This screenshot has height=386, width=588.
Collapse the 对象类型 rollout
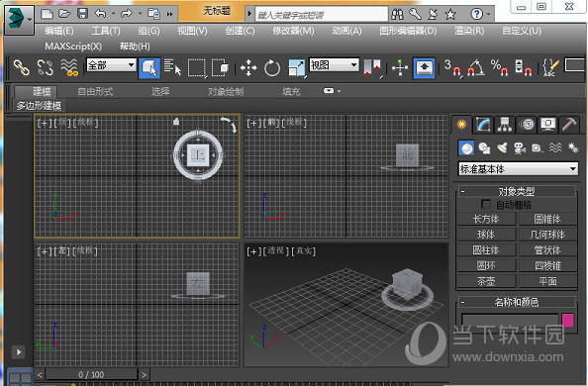(x=462, y=192)
